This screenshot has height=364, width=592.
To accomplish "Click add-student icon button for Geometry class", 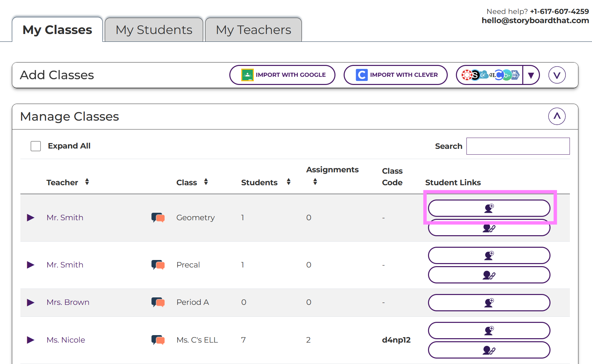I will coord(489,208).
